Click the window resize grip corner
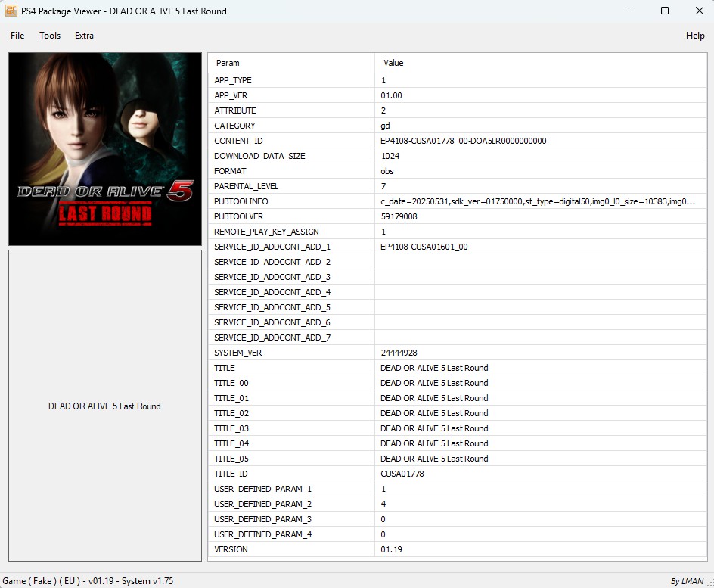The image size is (714, 588). 710,583
